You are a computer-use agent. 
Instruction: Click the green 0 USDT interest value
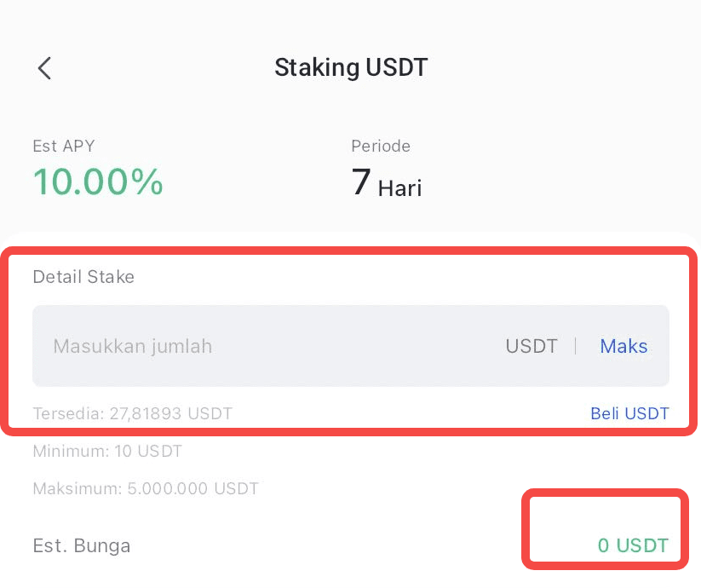[633, 545]
